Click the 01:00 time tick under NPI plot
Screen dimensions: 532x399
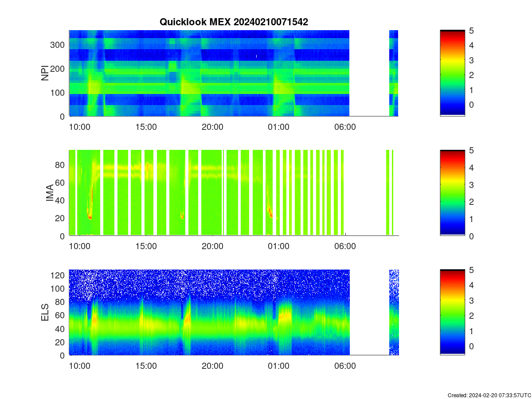point(279,127)
